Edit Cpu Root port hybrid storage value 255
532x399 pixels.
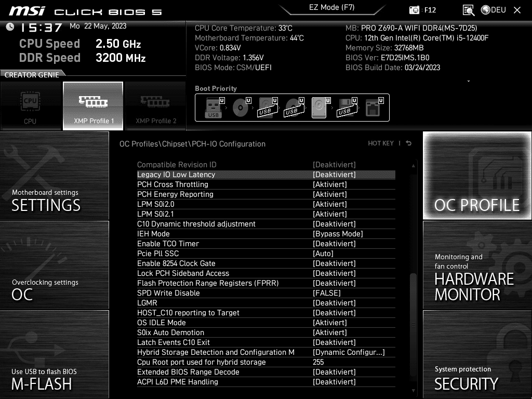(x=318, y=362)
